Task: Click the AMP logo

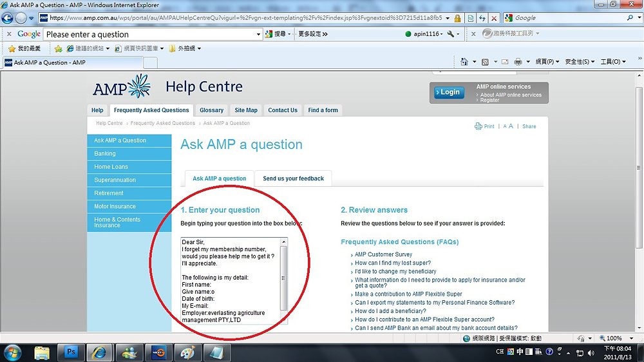Action: tap(122, 87)
